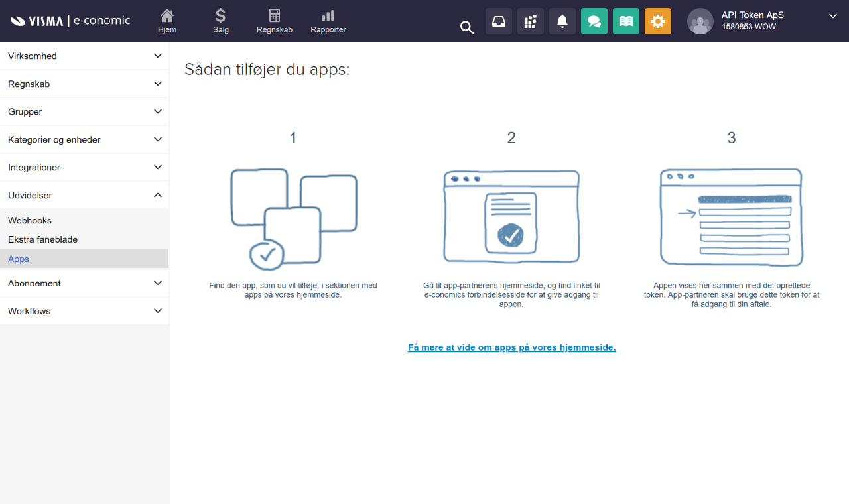Collapse the Udvidelser section
Screen dimensions: 849x504
[x=84, y=195]
